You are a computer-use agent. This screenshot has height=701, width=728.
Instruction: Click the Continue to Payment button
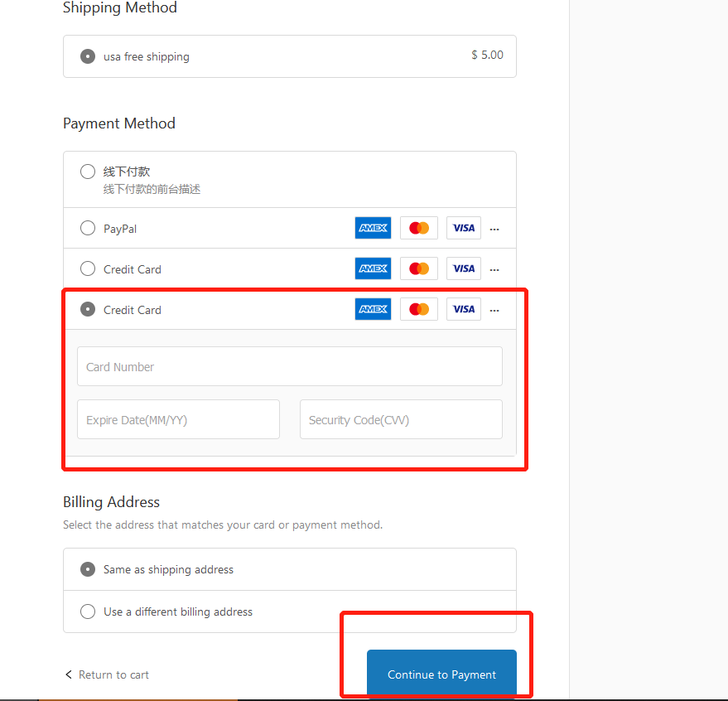[x=441, y=674]
